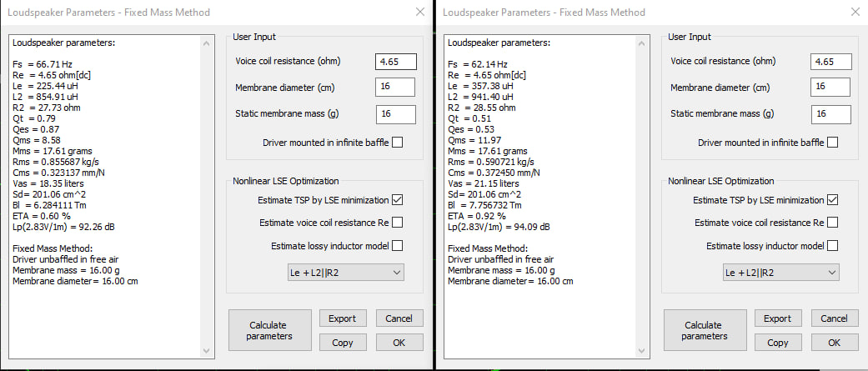Open Le + L2||R2 dropdown in right dialog
This screenshot has width=868, height=371.
tap(781, 273)
